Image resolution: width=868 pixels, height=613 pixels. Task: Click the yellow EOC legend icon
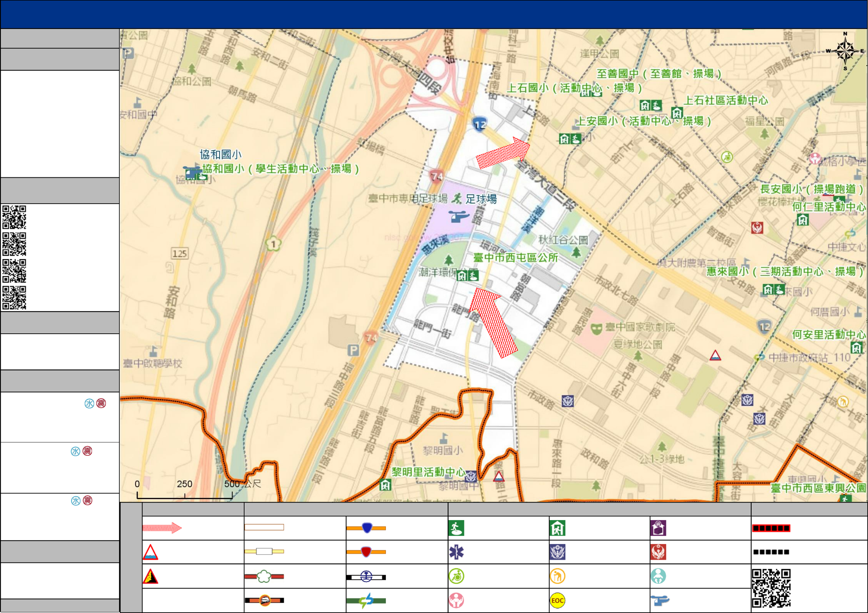click(558, 601)
